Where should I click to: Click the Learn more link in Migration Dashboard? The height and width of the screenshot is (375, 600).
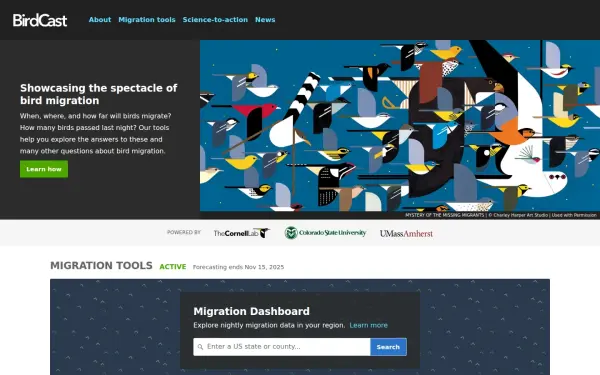pos(368,325)
